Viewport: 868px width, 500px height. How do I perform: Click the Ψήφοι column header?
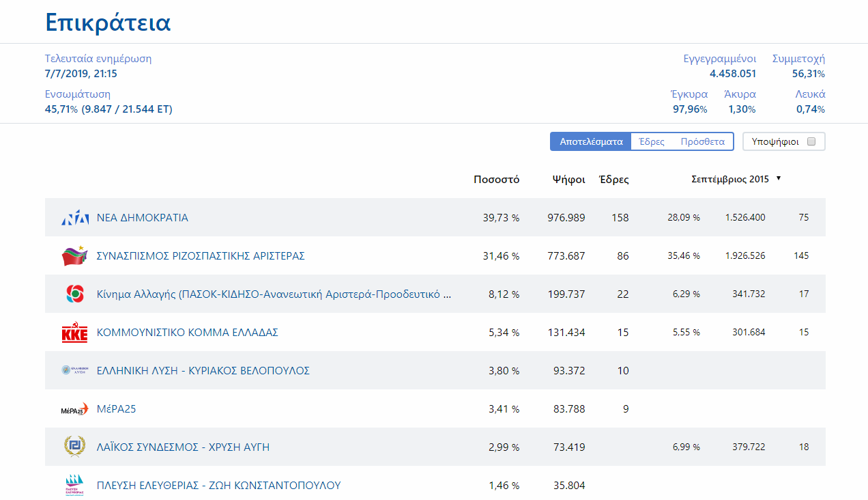tap(569, 180)
